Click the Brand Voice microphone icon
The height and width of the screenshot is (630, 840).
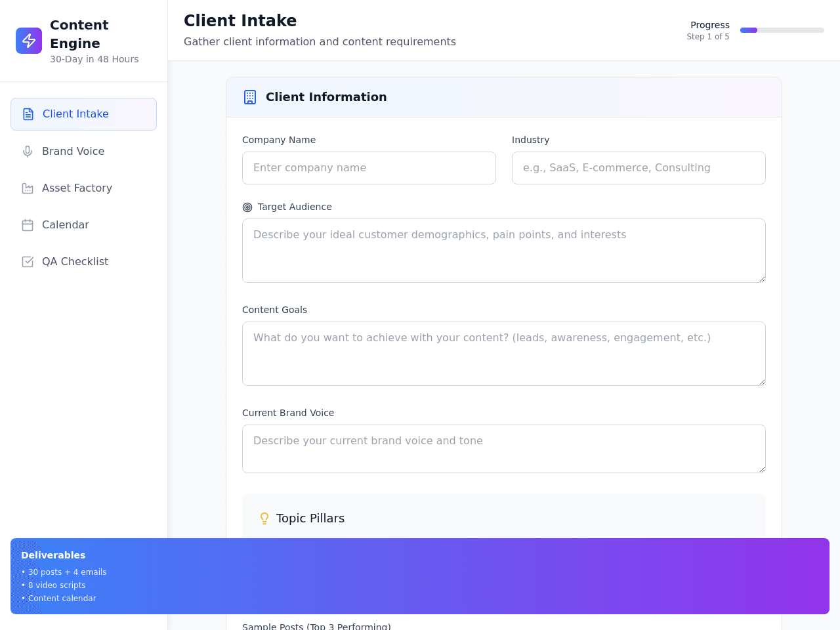pos(28,152)
